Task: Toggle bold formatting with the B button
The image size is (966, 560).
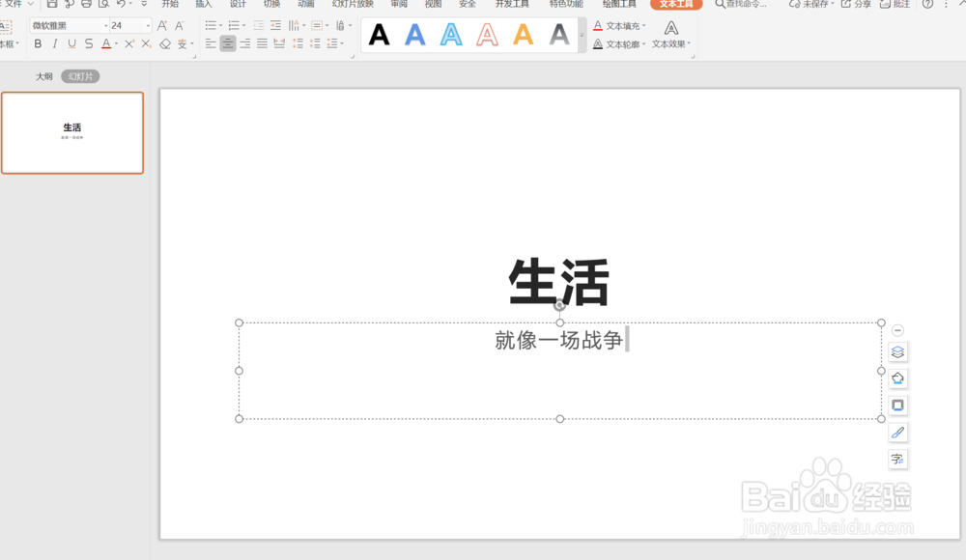Action: [37, 43]
